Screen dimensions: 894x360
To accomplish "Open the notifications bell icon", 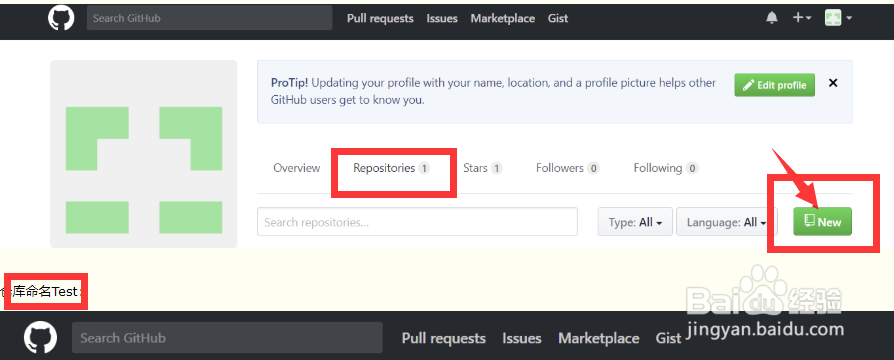I will (771, 18).
